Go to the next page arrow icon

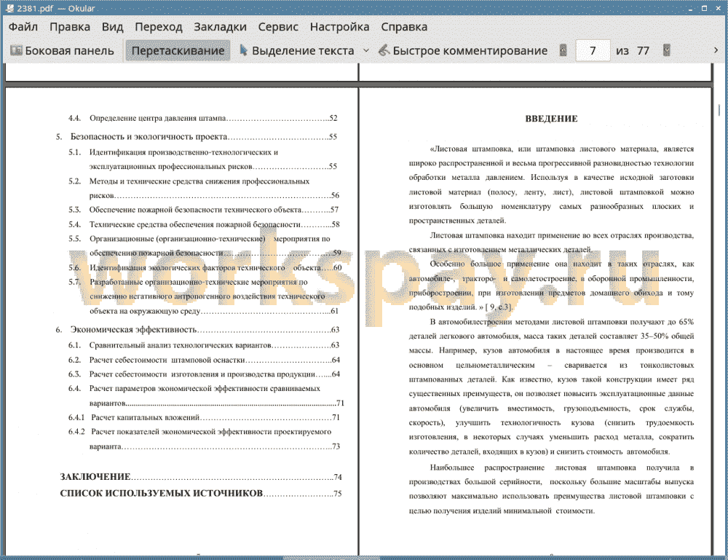(667, 50)
